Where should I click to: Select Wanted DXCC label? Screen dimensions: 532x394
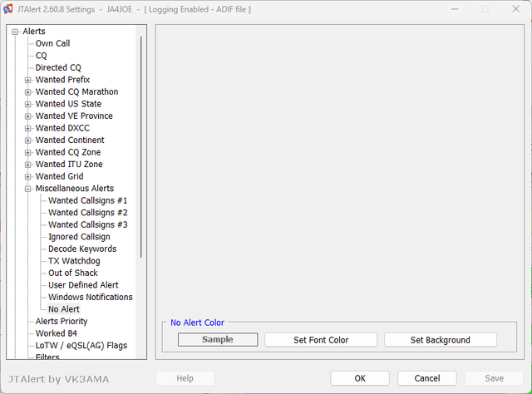[x=62, y=128]
